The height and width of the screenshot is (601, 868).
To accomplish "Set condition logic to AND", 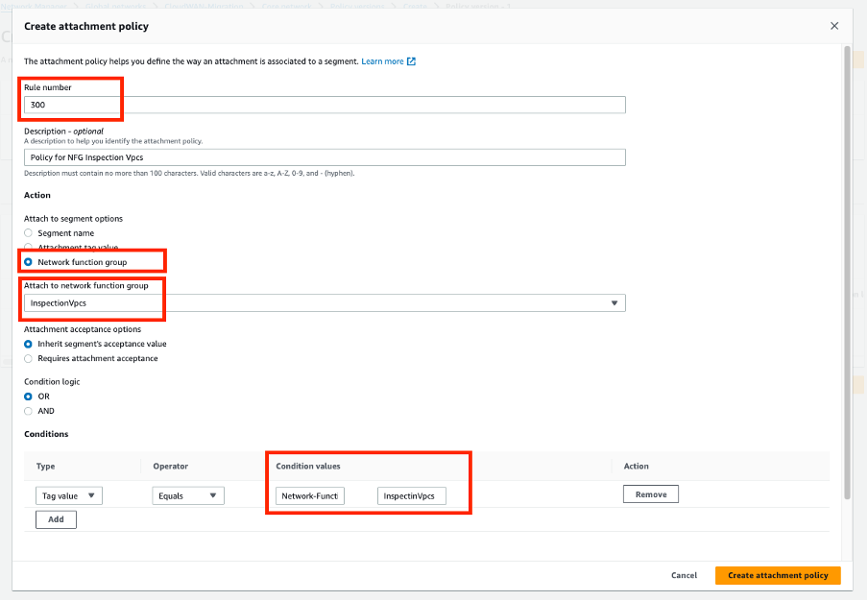I will click(x=28, y=411).
